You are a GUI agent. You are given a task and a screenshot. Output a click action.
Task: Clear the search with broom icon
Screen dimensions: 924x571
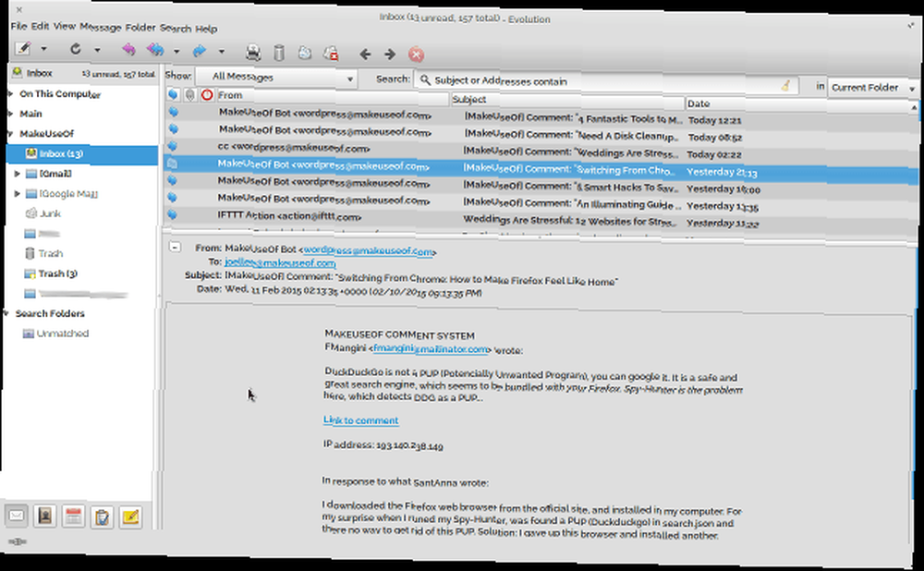click(x=785, y=86)
